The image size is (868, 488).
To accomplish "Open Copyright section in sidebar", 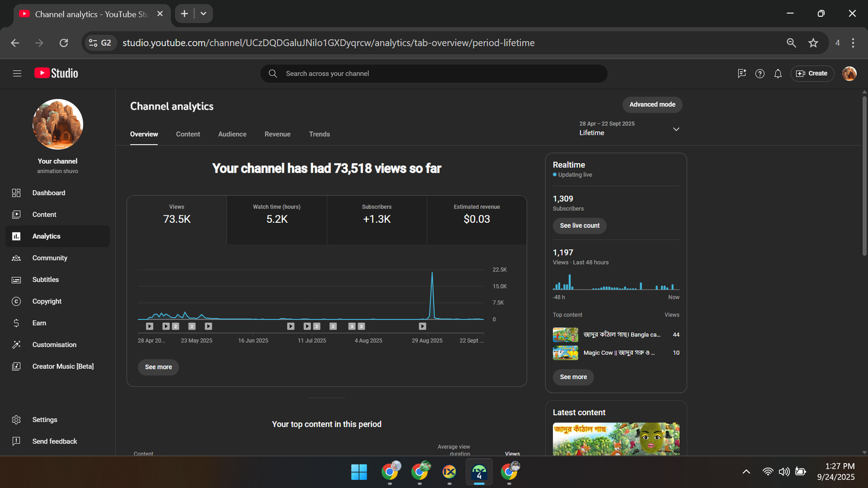I will tap(47, 301).
